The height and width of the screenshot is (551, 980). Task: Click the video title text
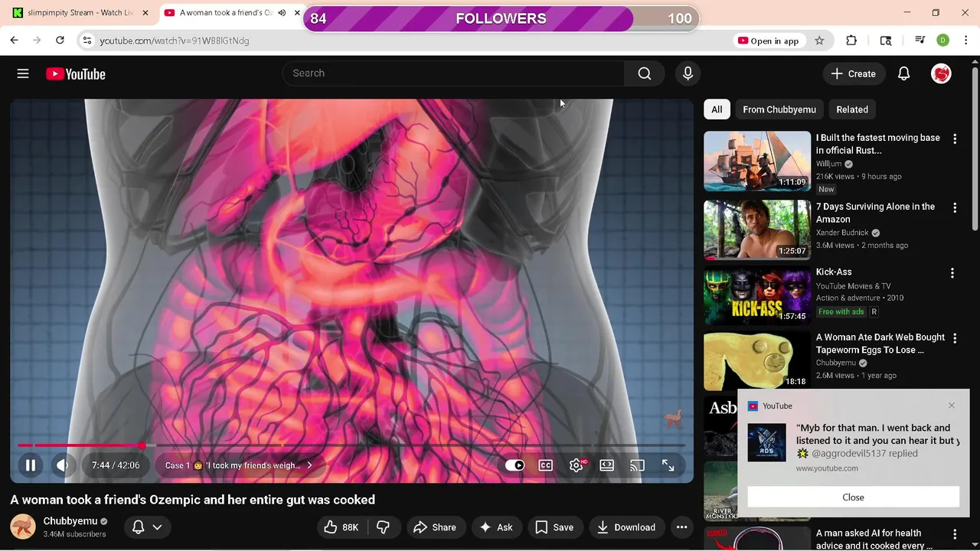pyautogui.click(x=193, y=500)
